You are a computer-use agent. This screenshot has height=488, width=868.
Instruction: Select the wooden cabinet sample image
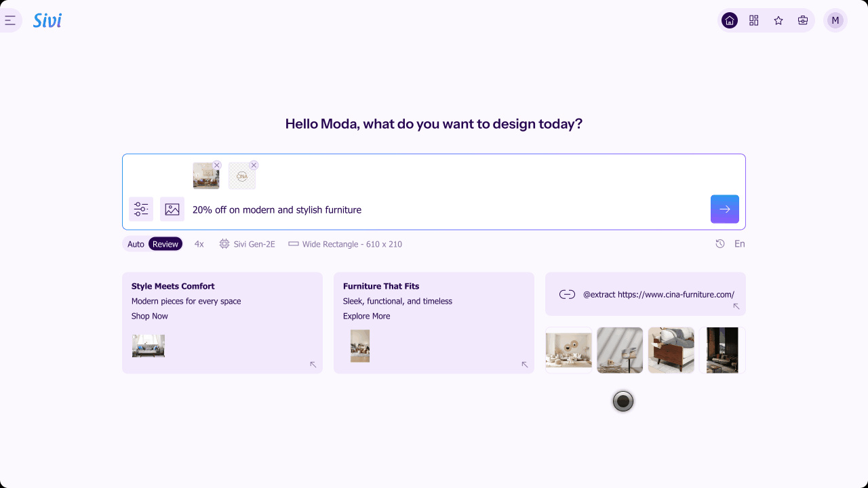tap(671, 350)
